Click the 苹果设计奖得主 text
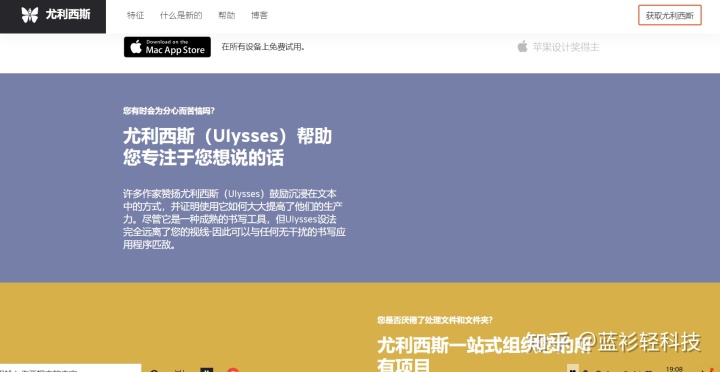Viewport: 720px width, 372px height. tap(566, 47)
